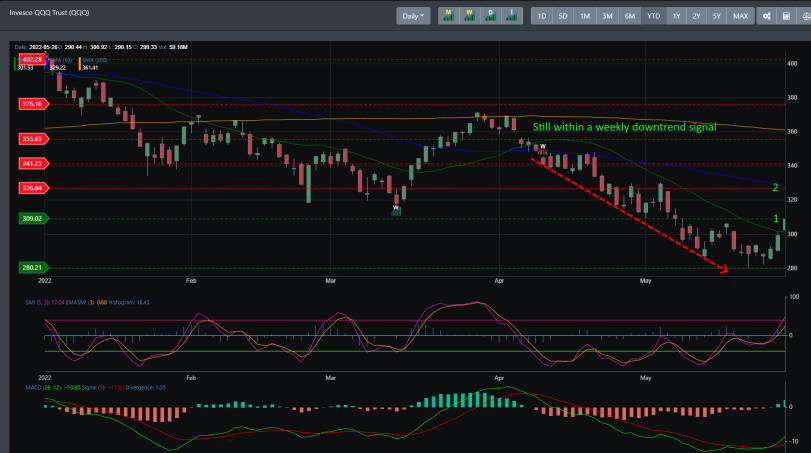Click the balance scale compare icon
The width and height of the screenshot is (811, 453).
805,16
